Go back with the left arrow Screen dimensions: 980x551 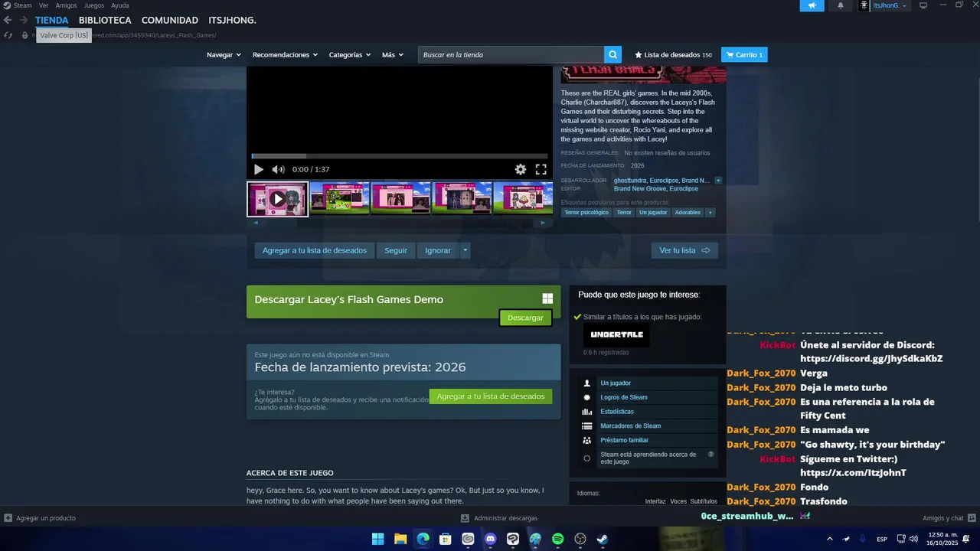point(8,20)
